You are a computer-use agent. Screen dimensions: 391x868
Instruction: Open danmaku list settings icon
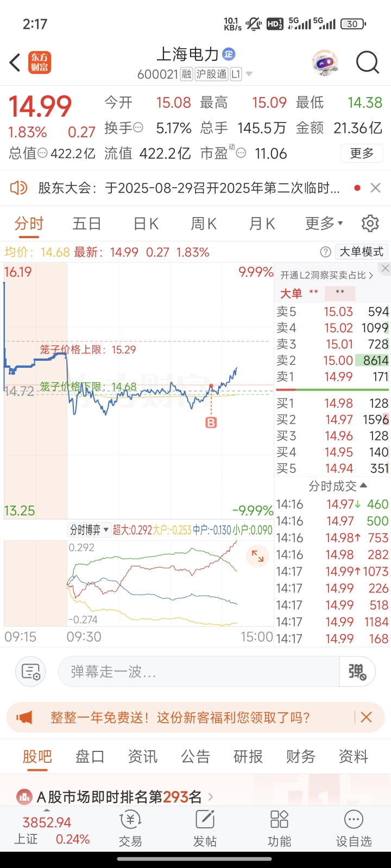[30, 672]
